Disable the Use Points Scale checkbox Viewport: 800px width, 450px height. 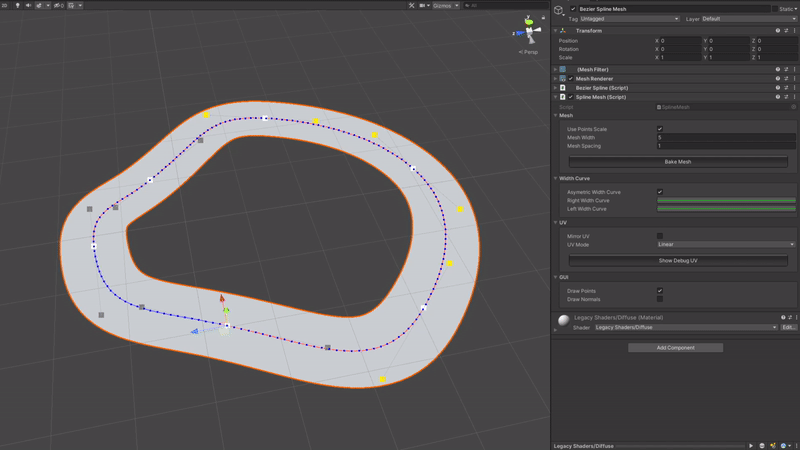click(x=660, y=129)
